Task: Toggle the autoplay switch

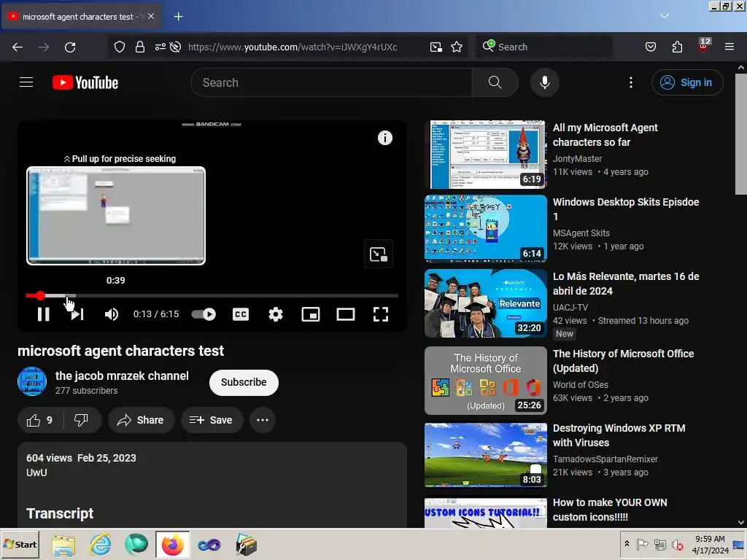Action: coord(204,314)
